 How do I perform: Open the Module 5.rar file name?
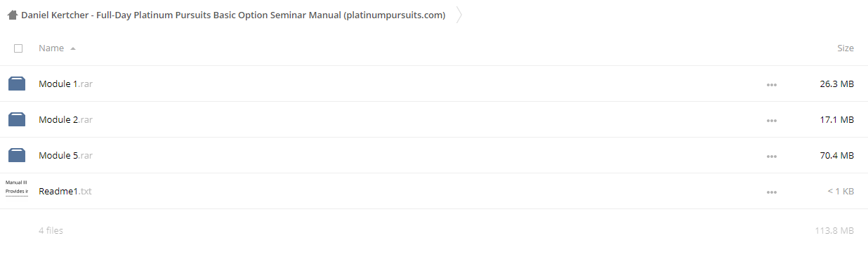tap(66, 155)
